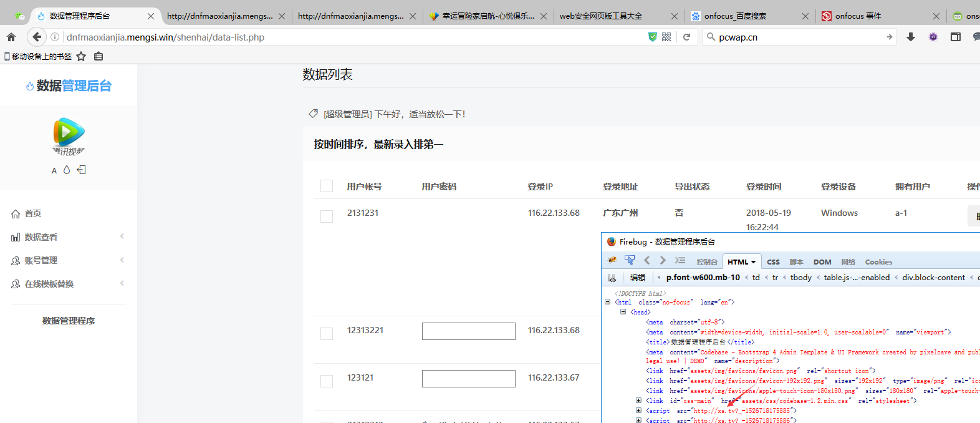Click the 数据管理后台 logo title
Screen dimensions: 980x423
pyautogui.click(x=69, y=85)
